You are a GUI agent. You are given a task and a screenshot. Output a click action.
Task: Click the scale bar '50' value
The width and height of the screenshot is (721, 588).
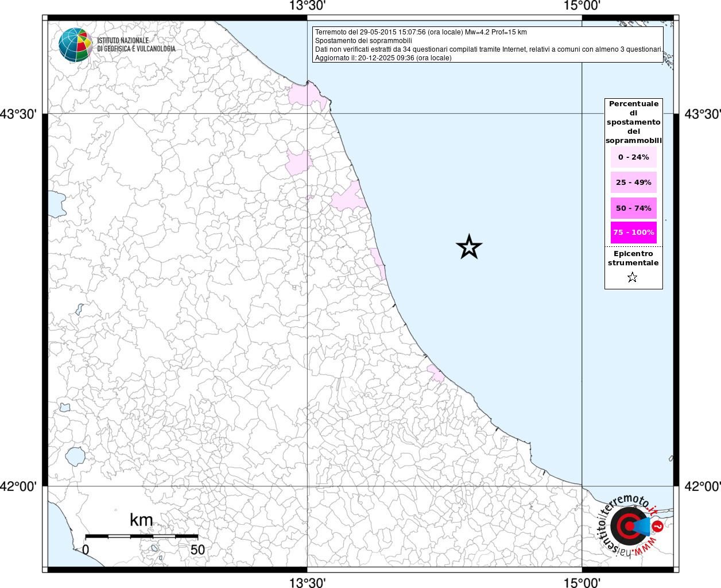tap(197, 550)
